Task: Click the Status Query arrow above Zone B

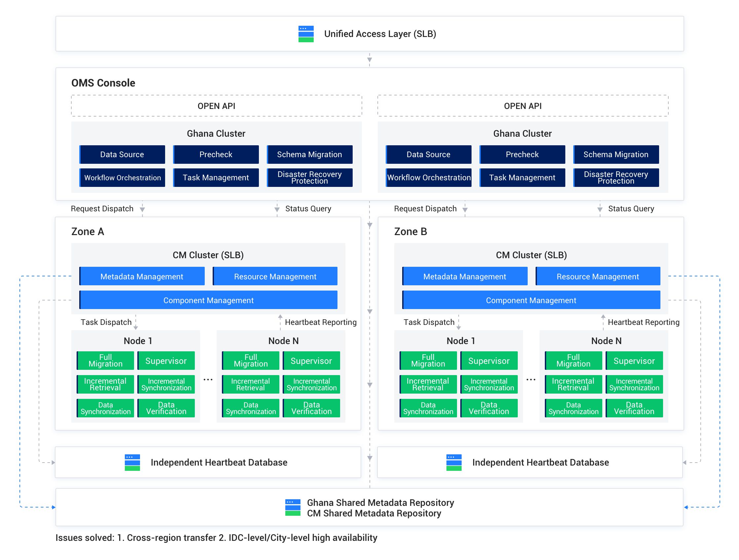Action: pos(600,209)
